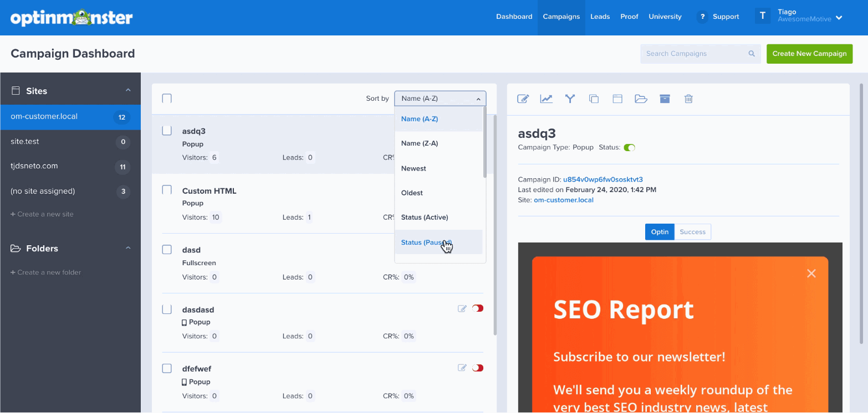868x413 pixels.
Task: Start an A/B split test
Action: pos(570,99)
